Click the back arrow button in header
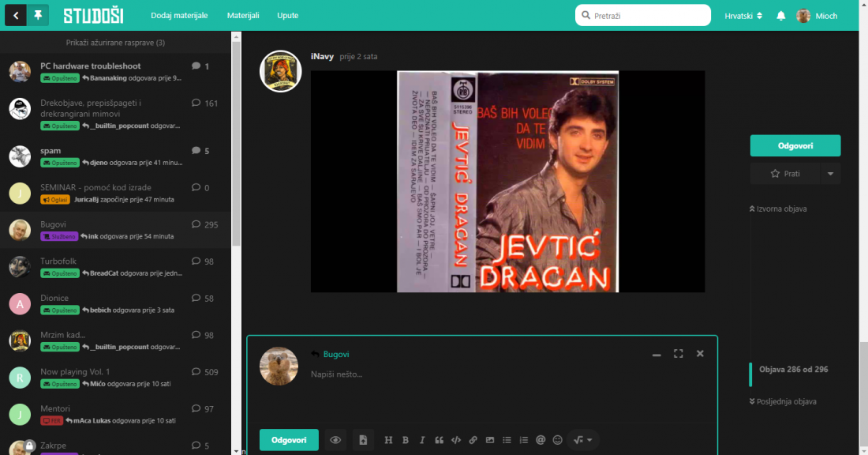 [16, 16]
